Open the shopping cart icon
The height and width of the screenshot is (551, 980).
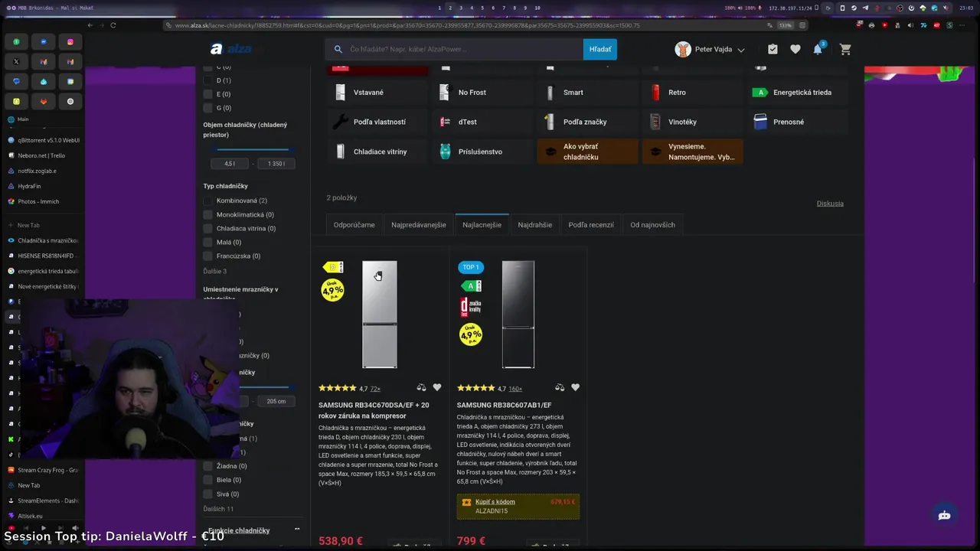[845, 49]
